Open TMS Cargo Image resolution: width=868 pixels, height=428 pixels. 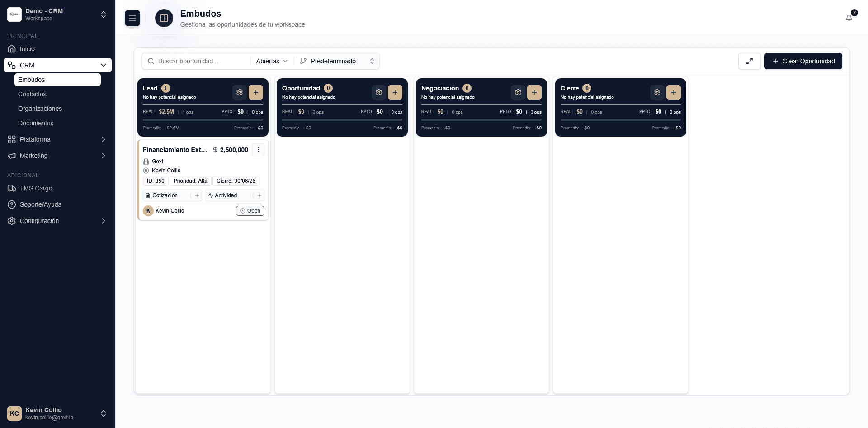[58, 188]
